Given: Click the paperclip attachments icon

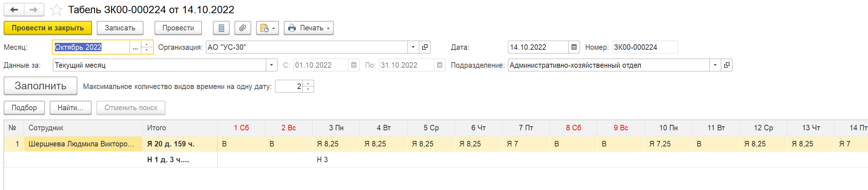Looking at the screenshot, I should pos(243,28).
